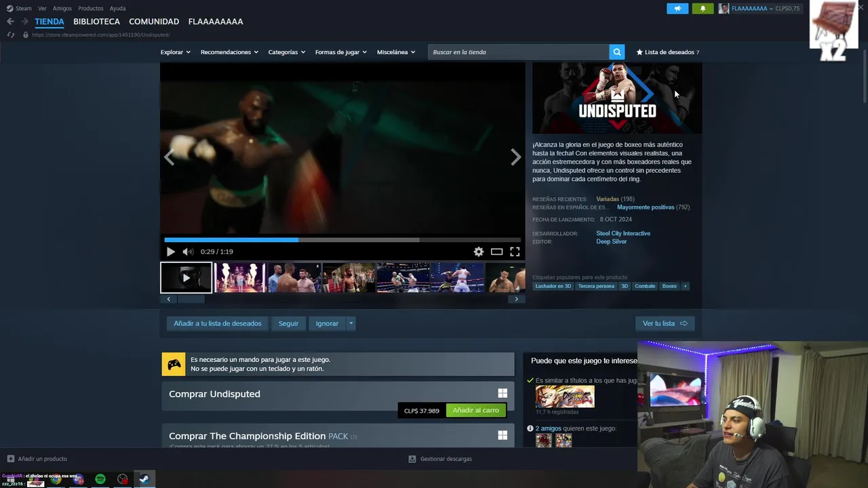This screenshot has width=868, height=488.
Task: Show previous media with left arrow
Action: click(x=169, y=157)
